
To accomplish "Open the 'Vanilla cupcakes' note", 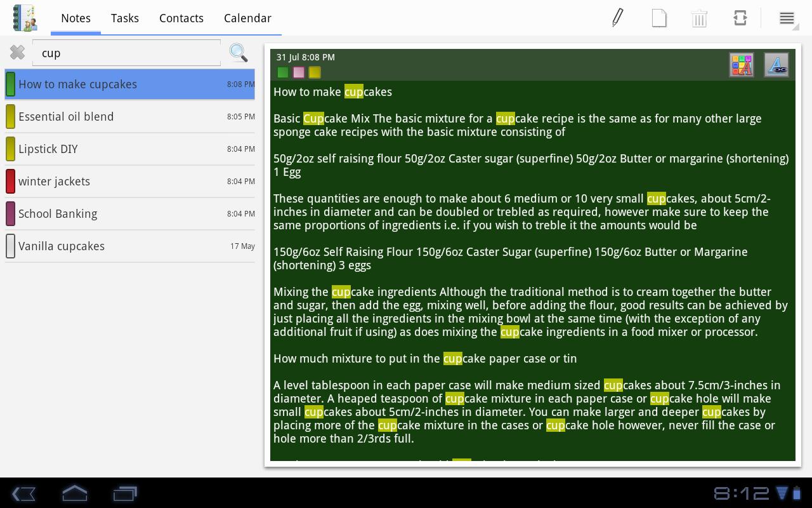I will 130,246.
